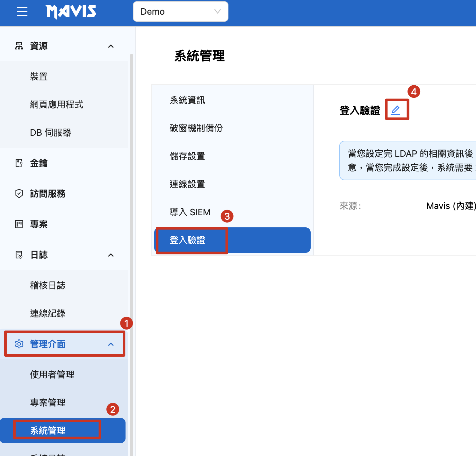
Task: Go to 稽核日誌 in the sidebar
Action: coord(48,285)
